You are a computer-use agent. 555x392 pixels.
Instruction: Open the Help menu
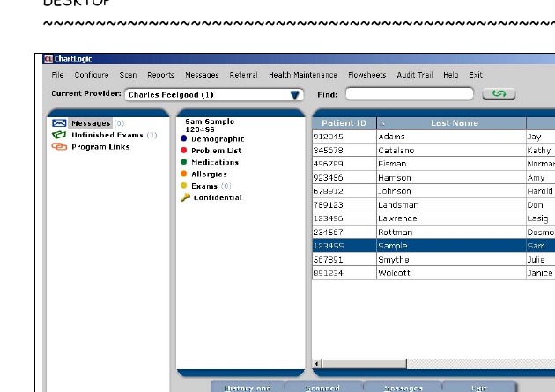pyautogui.click(x=450, y=75)
